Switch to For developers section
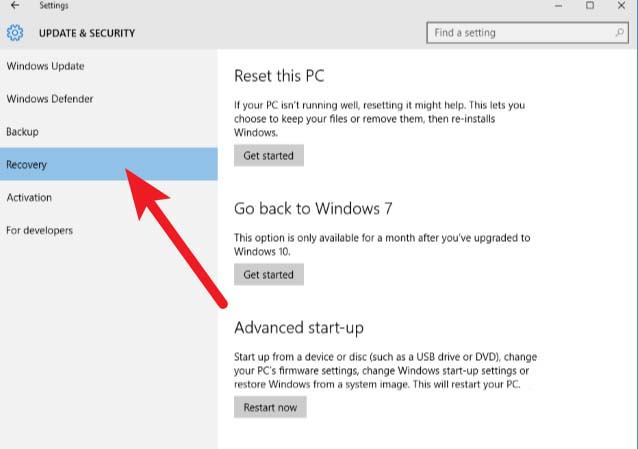This screenshot has height=449, width=638. pyautogui.click(x=39, y=231)
